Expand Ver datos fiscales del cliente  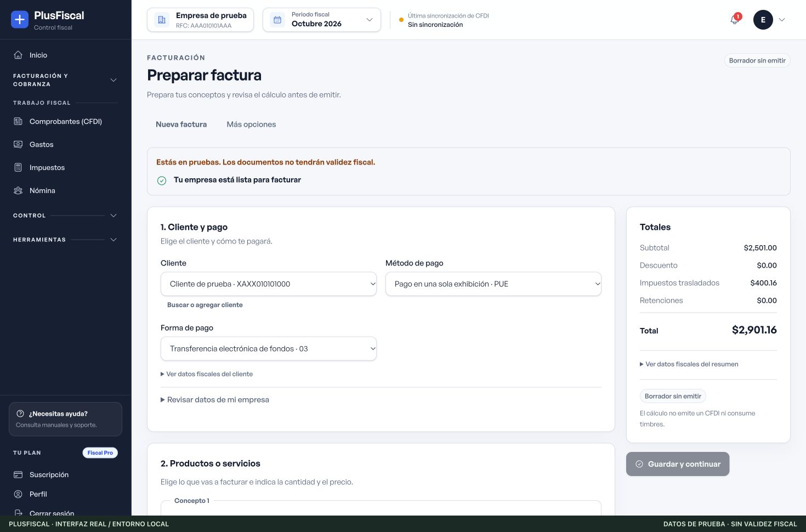point(207,374)
